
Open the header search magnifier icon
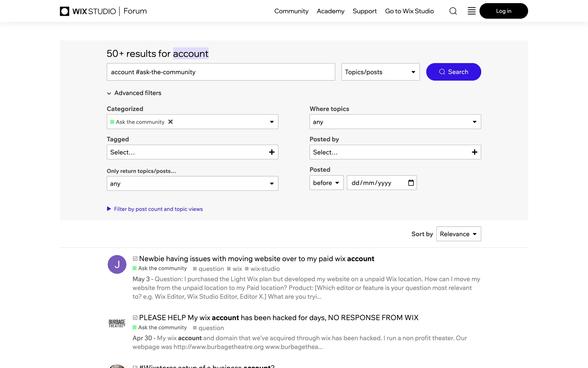pyautogui.click(x=453, y=11)
